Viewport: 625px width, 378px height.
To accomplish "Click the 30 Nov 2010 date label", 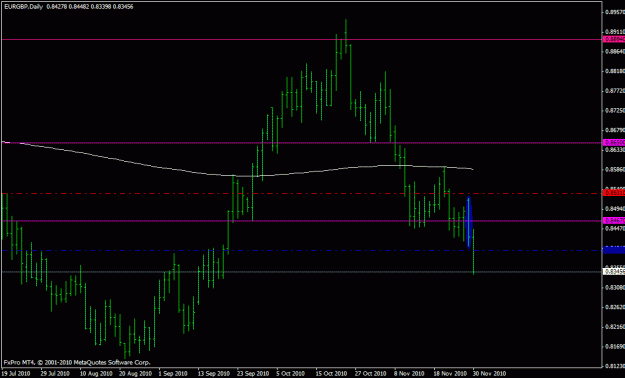I will tap(489, 374).
